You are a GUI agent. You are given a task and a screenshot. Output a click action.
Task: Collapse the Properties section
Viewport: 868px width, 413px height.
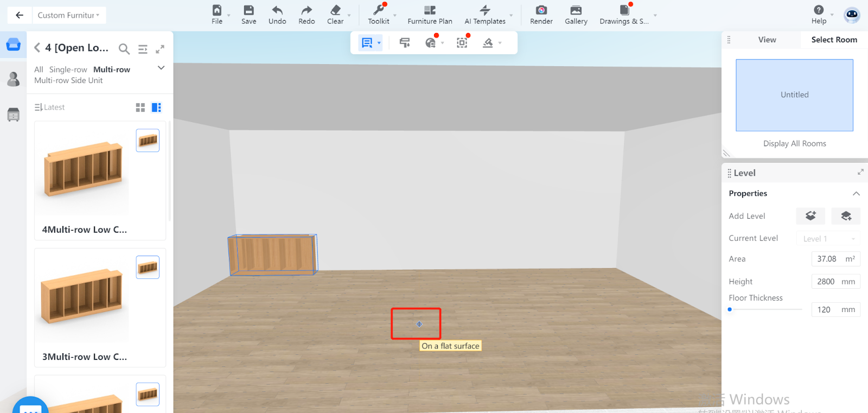(x=856, y=194)
